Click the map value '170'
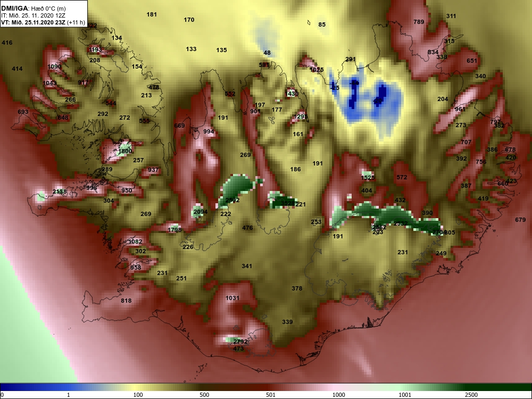This screenshot has height=399, width=532. (x=189, y=20)
